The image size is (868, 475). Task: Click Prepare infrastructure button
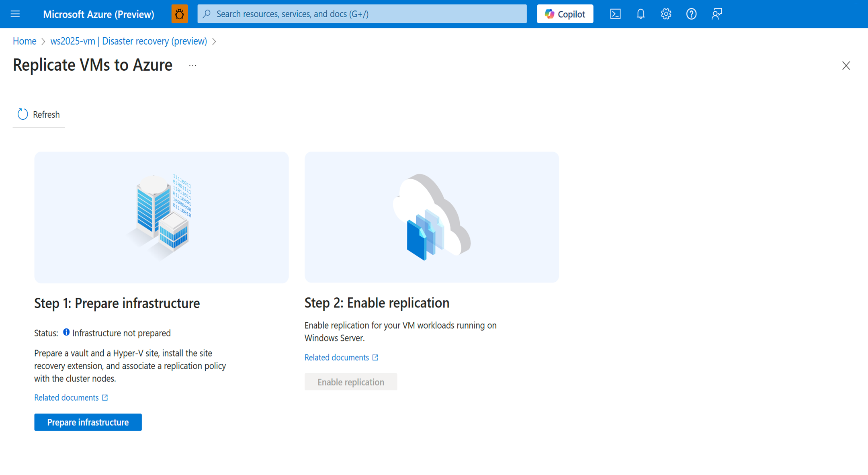coord(88,422)
